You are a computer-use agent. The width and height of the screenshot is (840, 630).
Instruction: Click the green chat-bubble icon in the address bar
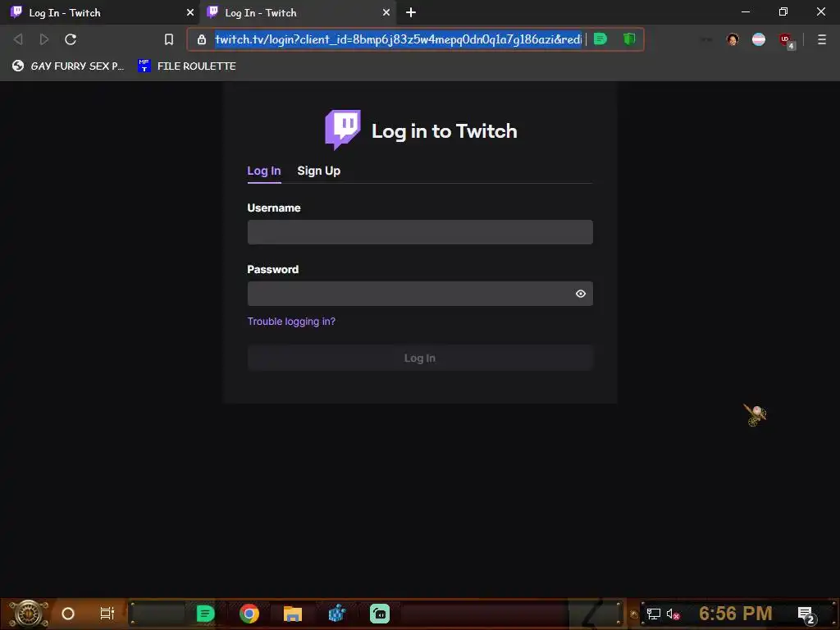point(600,39)
